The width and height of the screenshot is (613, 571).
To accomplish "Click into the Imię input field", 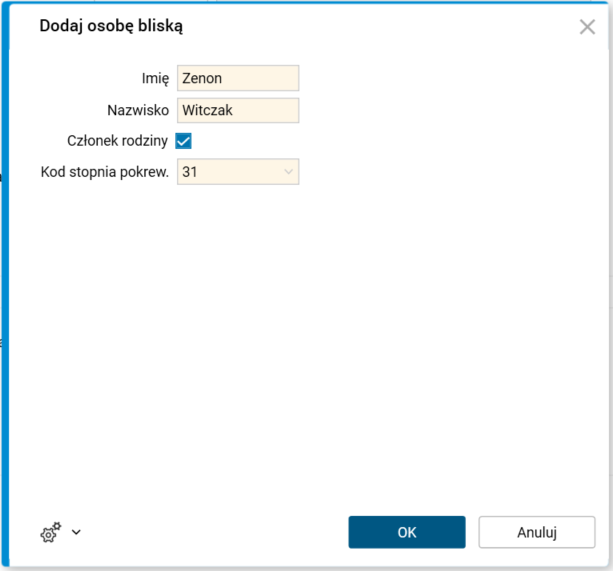I will (x=238, y=78).
